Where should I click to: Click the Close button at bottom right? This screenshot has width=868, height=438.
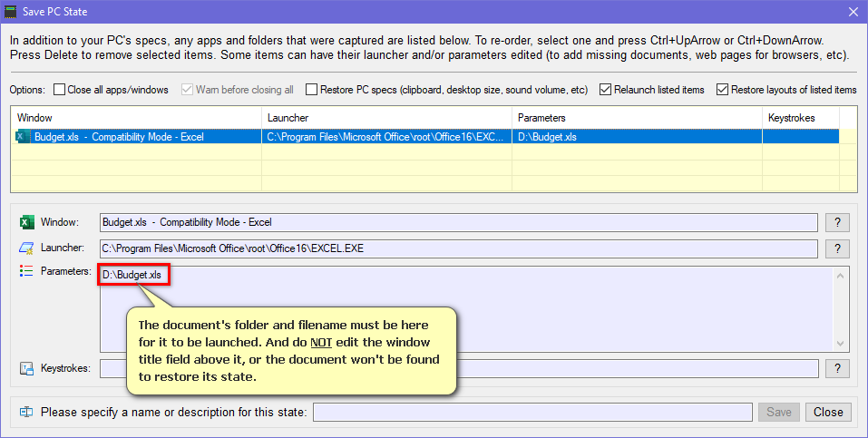828,412
